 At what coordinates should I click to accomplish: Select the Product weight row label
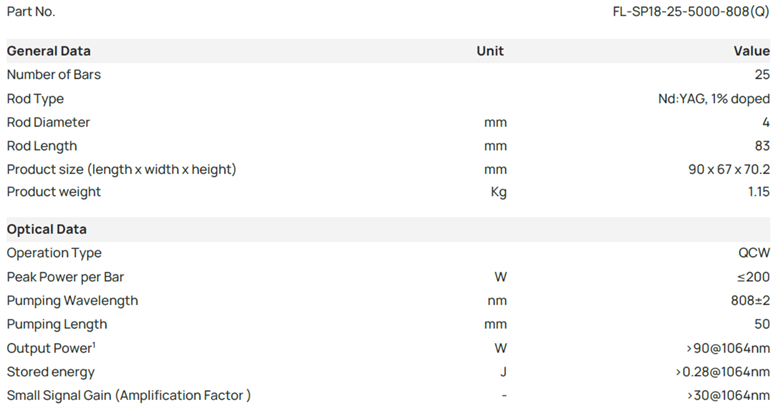[54, 192]
